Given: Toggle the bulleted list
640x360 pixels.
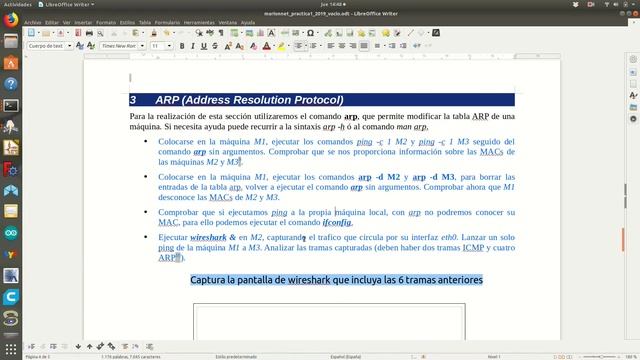Looking at the screenshot, I should point(298,46).
